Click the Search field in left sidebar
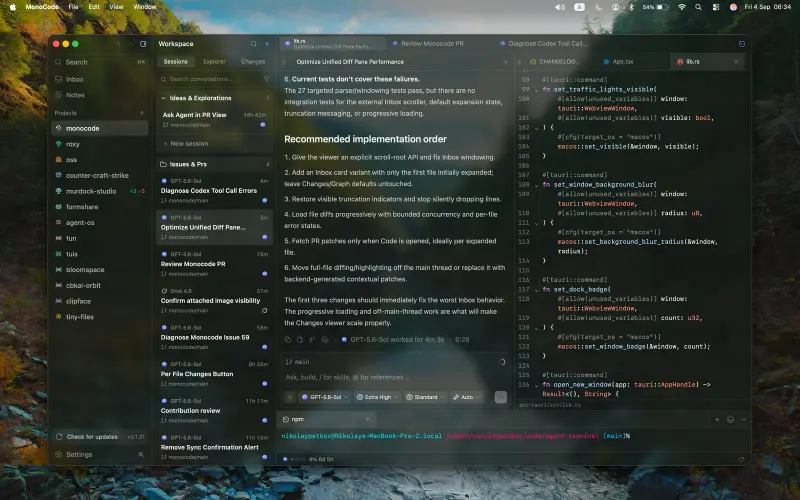800x500 pixels. tap(100, 62)
